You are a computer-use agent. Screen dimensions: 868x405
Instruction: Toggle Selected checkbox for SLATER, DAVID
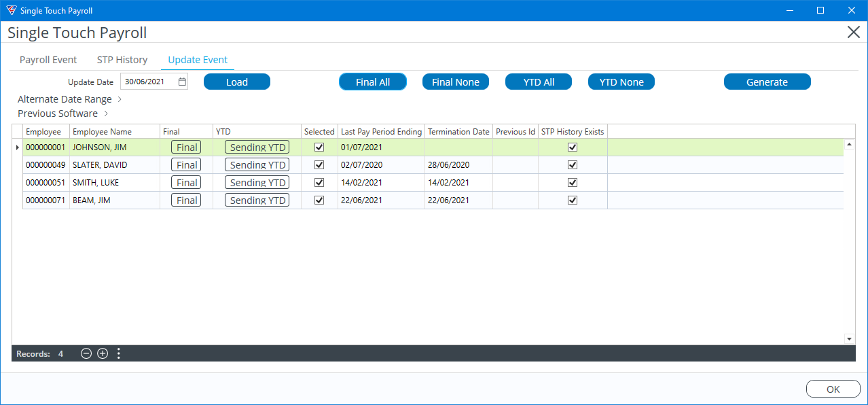[319, 164]
